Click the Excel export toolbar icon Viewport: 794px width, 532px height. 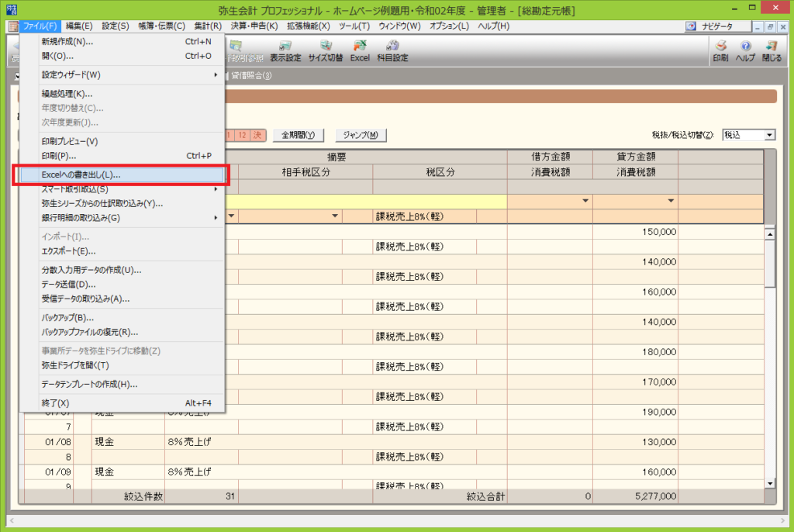click(x=360, y=50)
